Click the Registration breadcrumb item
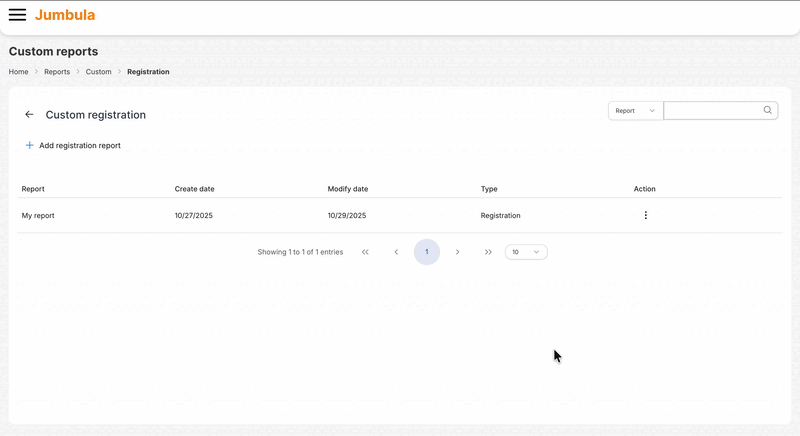This screenshot has width=800, height=436. (148, 72)
